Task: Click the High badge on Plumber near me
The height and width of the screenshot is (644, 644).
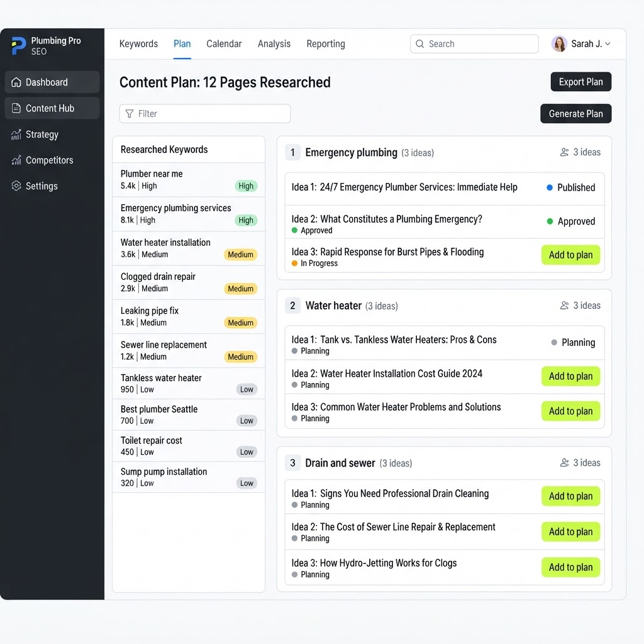Action: coord(246,186)
